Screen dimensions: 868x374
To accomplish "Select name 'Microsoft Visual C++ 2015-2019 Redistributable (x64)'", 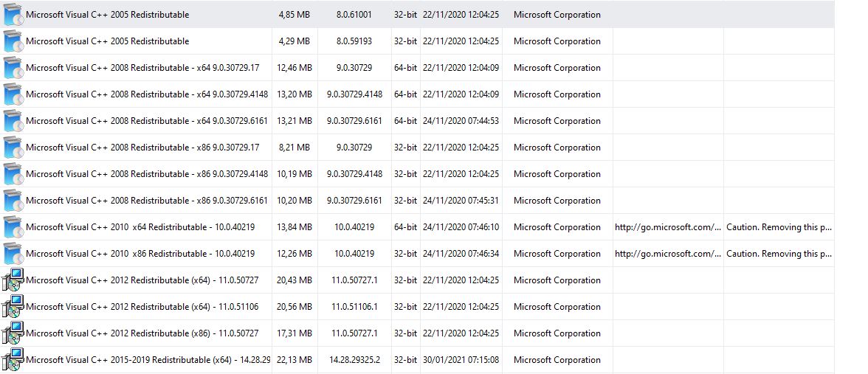I will tap(148, 360).
